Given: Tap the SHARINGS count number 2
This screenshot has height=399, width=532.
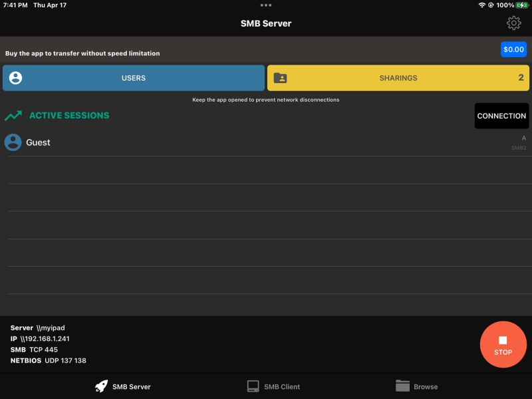Looking at the screenshot, I should coord(521,78).
